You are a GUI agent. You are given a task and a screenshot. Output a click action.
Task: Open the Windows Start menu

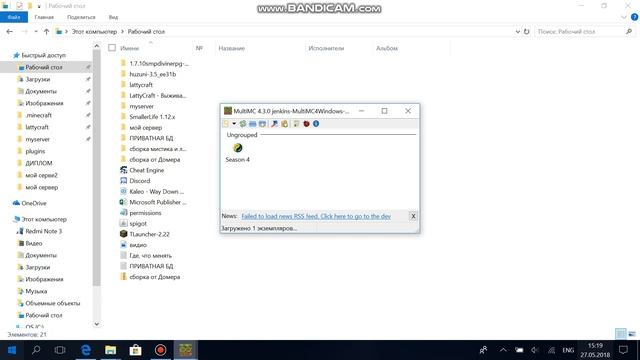tap(12, 350)
